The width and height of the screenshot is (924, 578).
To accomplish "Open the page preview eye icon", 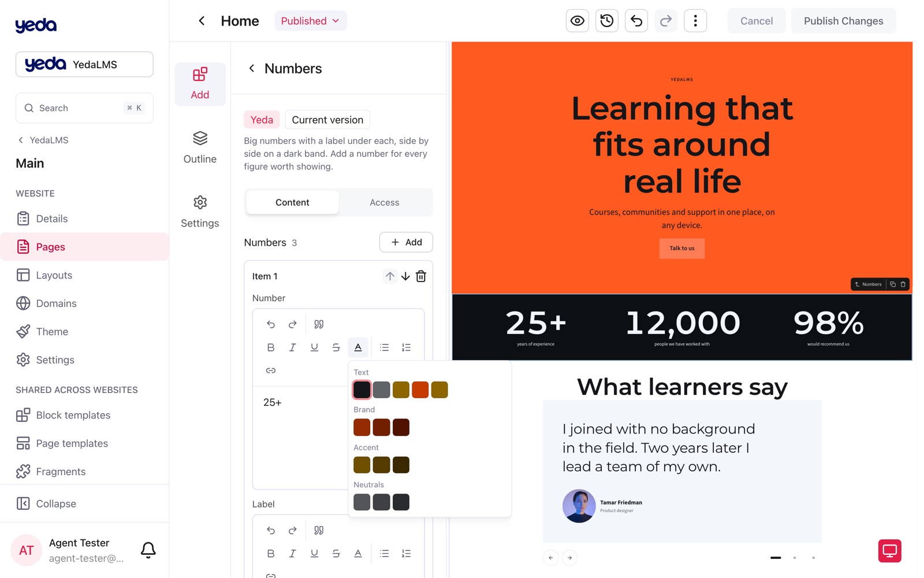I will coord(577,21).
